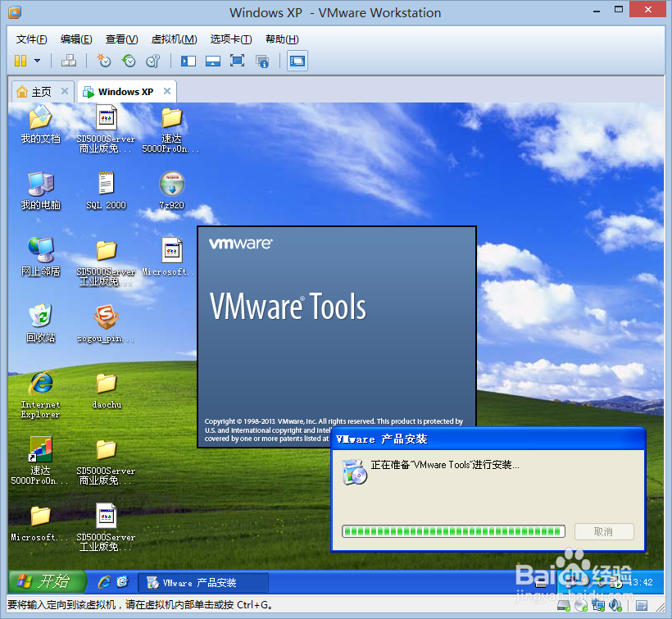
Task: Activate VMware 产品安装 taskbar button
Action: pos(202,583)
